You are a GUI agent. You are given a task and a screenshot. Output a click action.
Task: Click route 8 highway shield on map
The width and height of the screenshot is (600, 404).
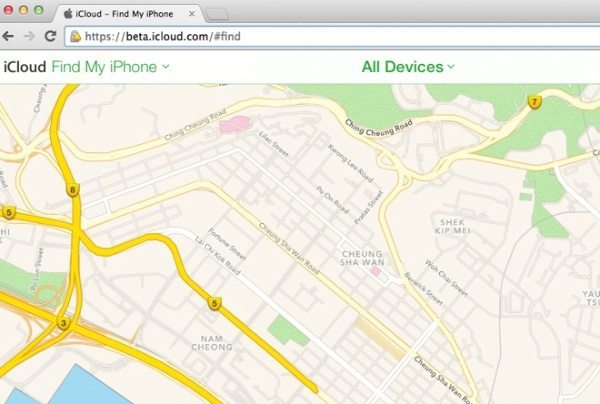(x=72, y=190)
